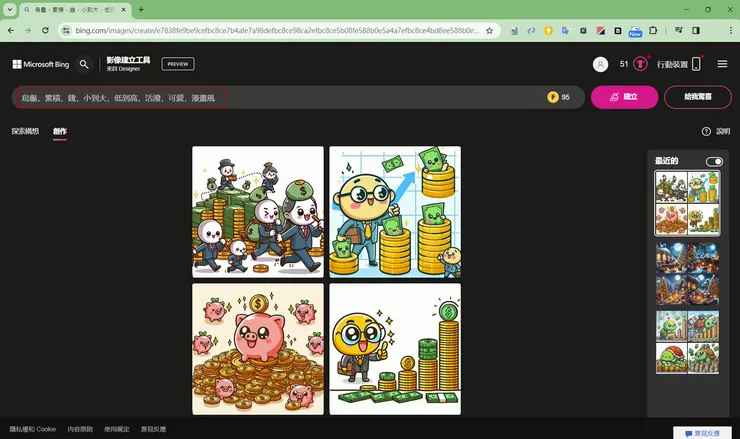
Task: Open the Microsoft Rewards medal icon
Action: point(640,64)
